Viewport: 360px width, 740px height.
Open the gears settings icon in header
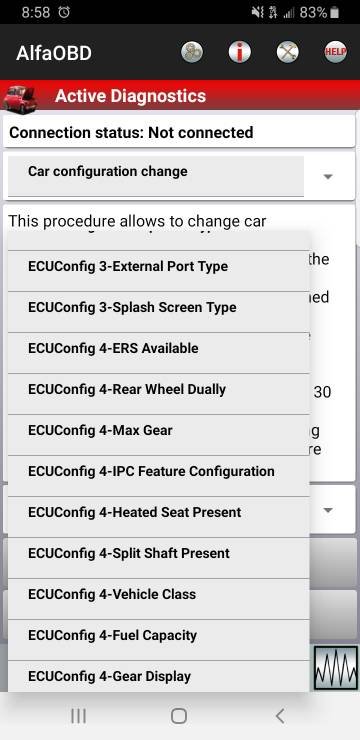point(192,52)
